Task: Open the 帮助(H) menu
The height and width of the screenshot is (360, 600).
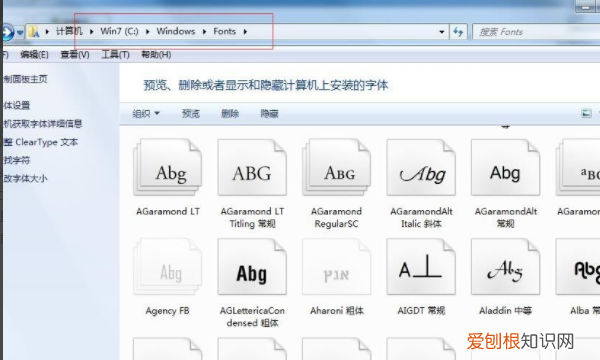Action: [156, 55]
